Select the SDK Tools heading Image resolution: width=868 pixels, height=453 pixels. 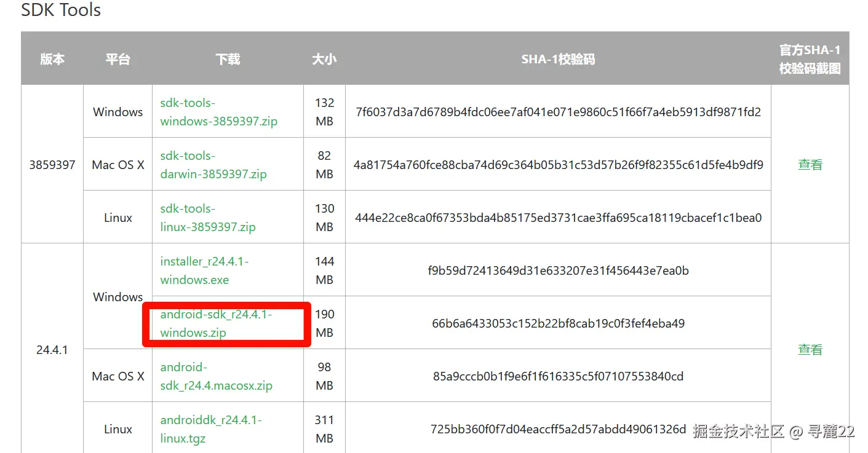tap(61, 10)
